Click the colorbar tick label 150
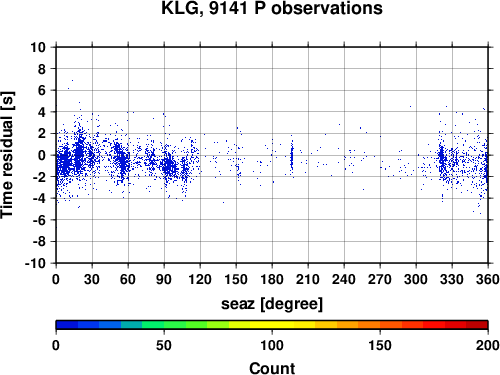Image resolution: width=500 pixels, height=375 pixels. (380, 345)
